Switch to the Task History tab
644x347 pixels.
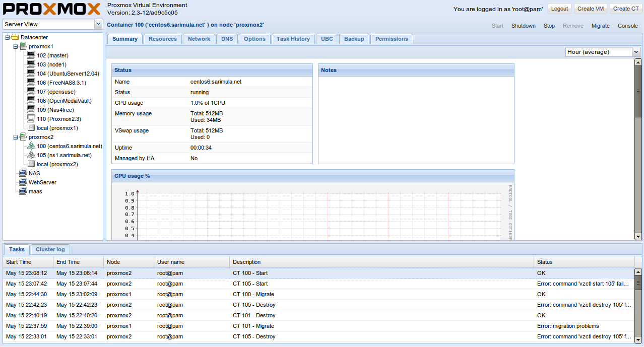(293, 39)
